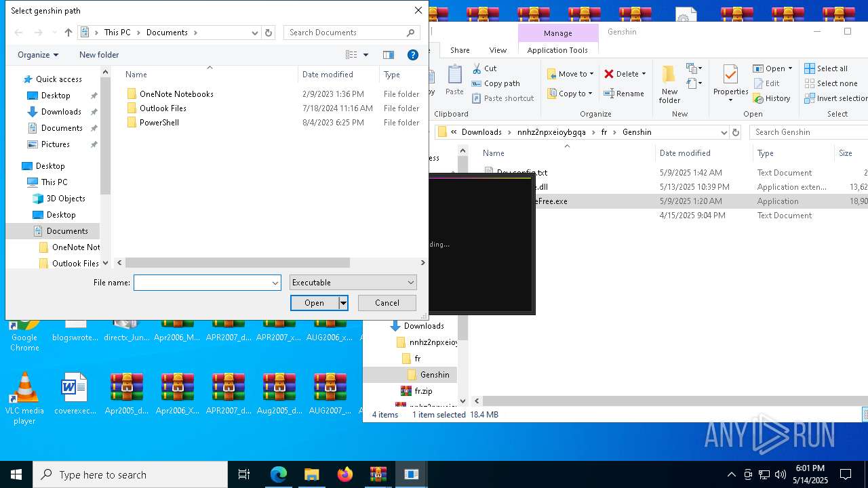The height and width of the screenshot is (488, 868).
Task: Open Google Chrome desktop shortcut
Action: 24,333
